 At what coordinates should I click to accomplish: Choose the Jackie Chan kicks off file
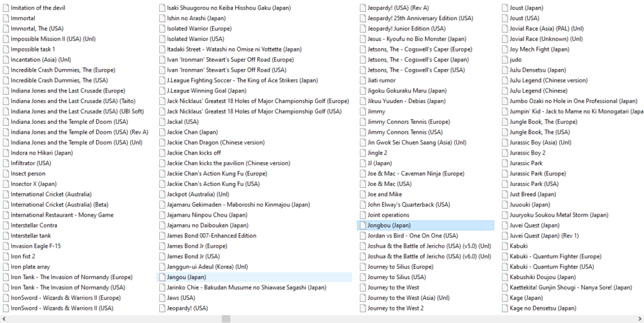pyautogui.click(x=194, y=153)
